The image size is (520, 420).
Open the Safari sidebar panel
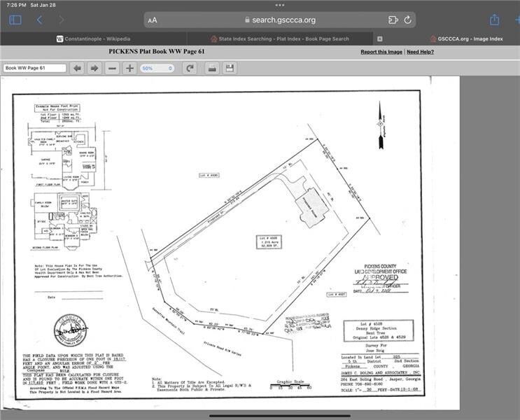pyautogui.click(x=15, y=20)
